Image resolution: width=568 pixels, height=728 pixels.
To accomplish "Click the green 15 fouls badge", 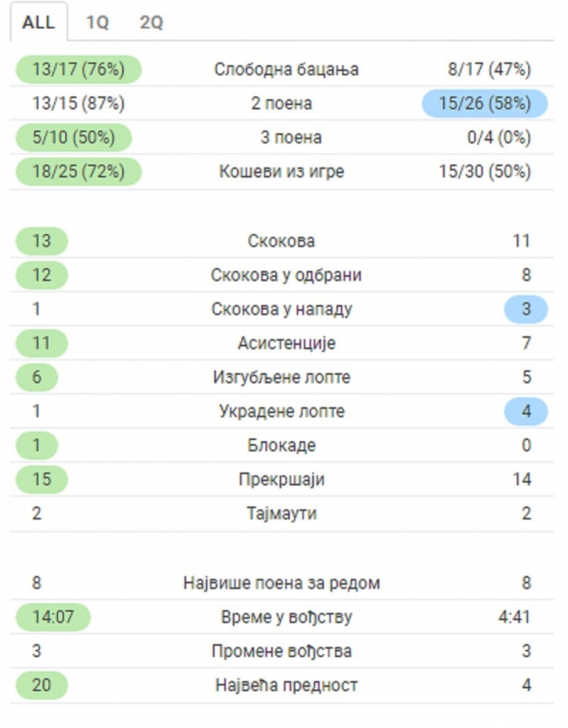I will [41, 479].
